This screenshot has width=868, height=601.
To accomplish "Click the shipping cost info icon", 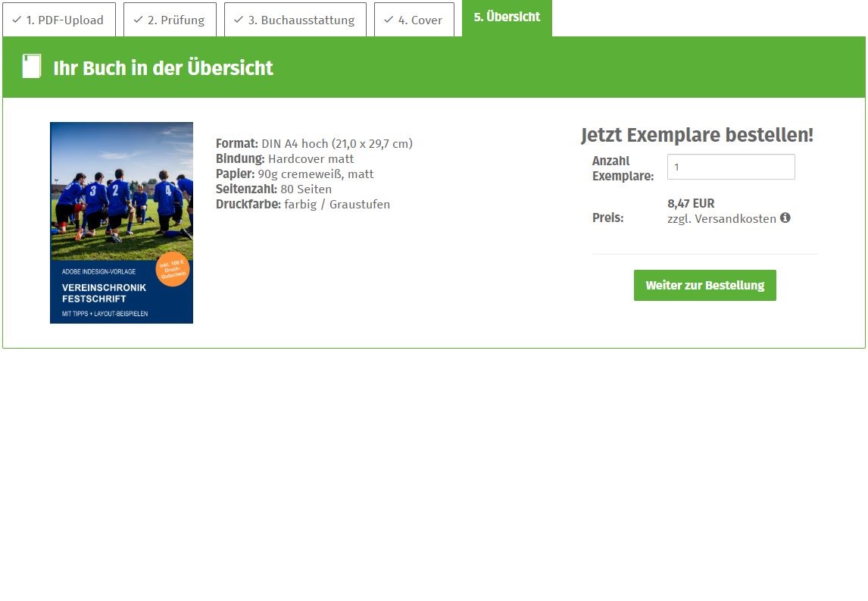I will 785,218.
